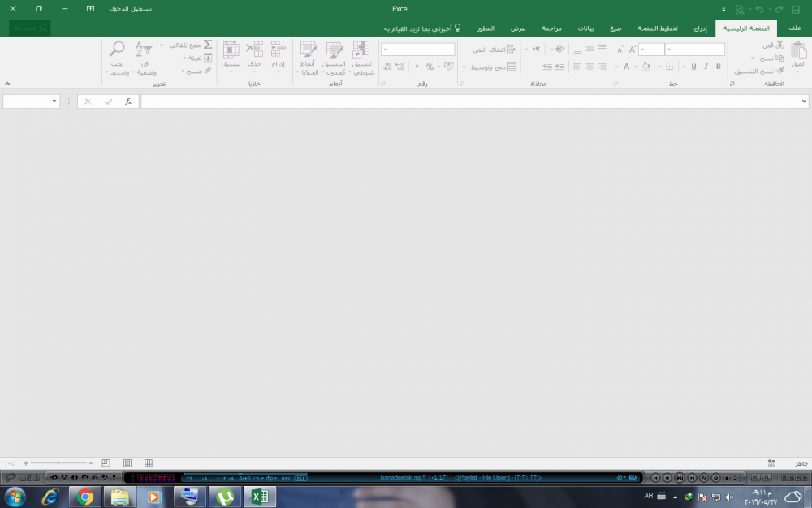Viewport: 812px width, 508px height.
Task: Open Format as Table (التنسيق كجدول)
Action: click(x=334, y=58)
